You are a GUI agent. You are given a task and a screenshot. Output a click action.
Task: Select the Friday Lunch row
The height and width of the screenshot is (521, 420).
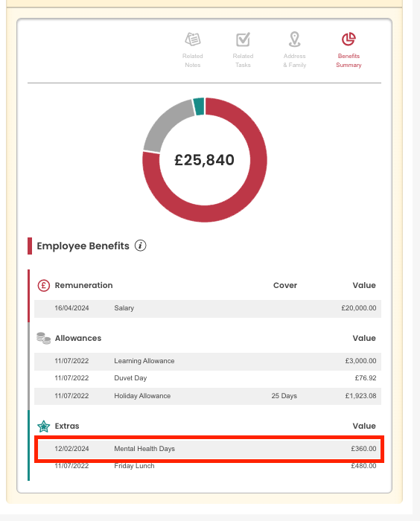pyautogui.click(x=208, y=466)
